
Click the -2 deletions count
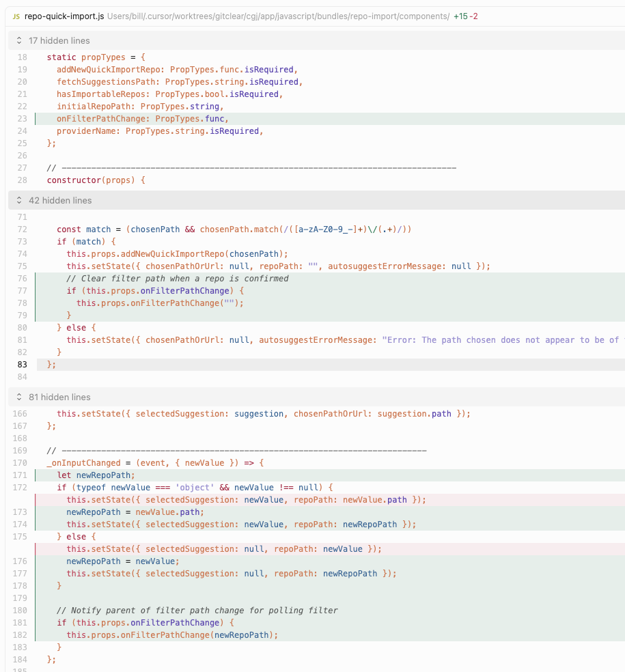pyautogui.click(x=473, y=16)
